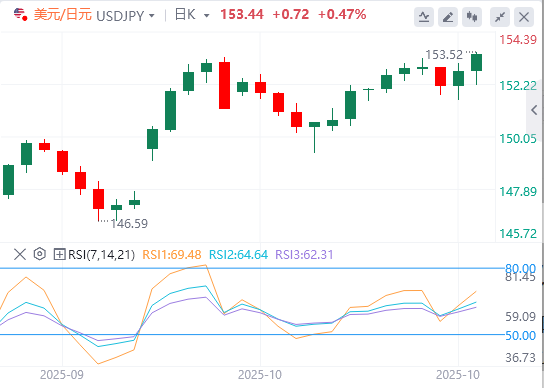Screen dimensions: 544x388
Task: Click the RSI 81.45 axis value
Action: point(520,277)
